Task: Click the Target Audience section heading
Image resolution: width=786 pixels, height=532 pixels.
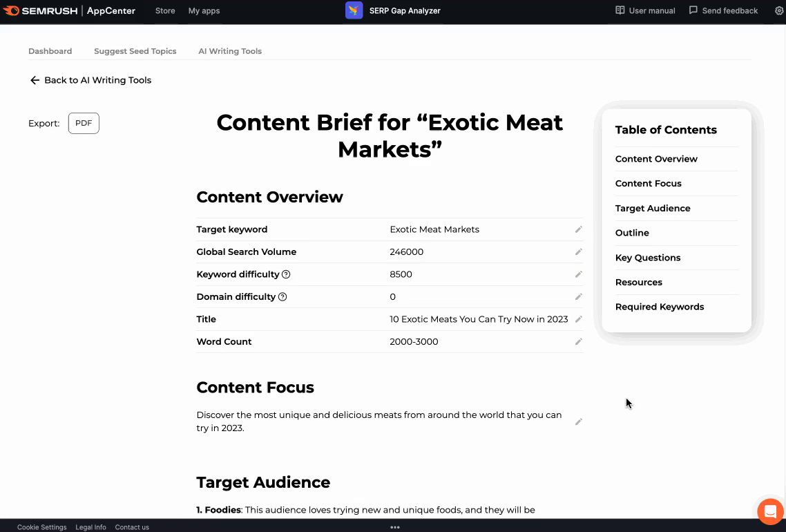Action: [x=263, y=482]
